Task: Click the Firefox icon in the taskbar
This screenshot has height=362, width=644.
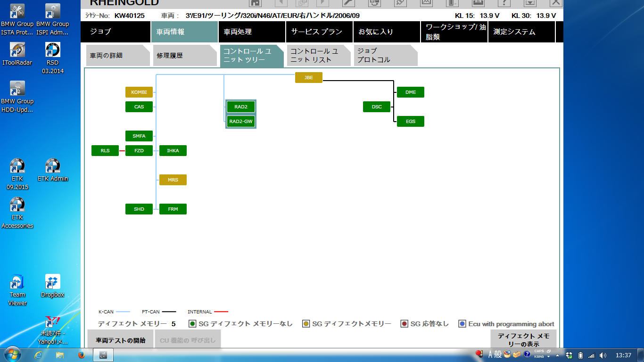Action: [x=81, y=355]
